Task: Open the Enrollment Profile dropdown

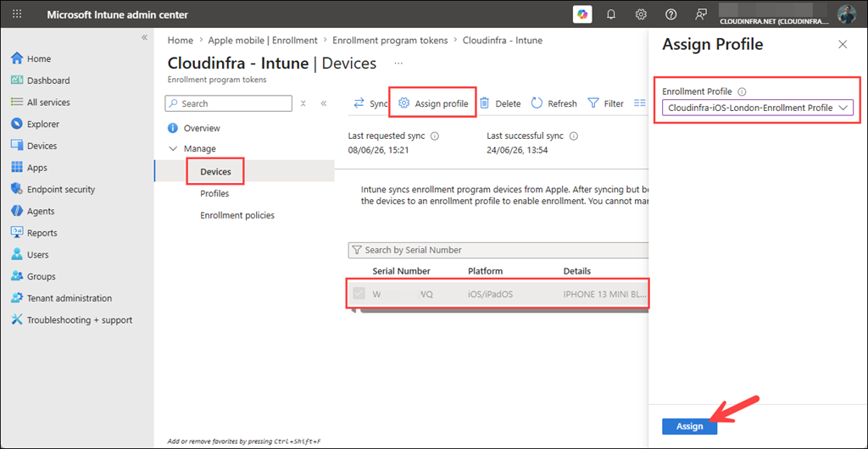Action: (757, 108)
